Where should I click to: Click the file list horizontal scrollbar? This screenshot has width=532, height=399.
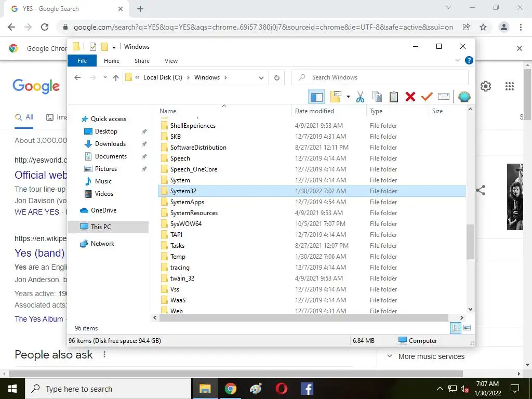303,317
